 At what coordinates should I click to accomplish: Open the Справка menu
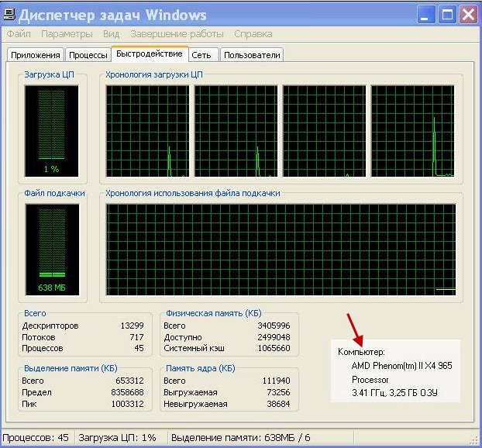click(253, 34)
